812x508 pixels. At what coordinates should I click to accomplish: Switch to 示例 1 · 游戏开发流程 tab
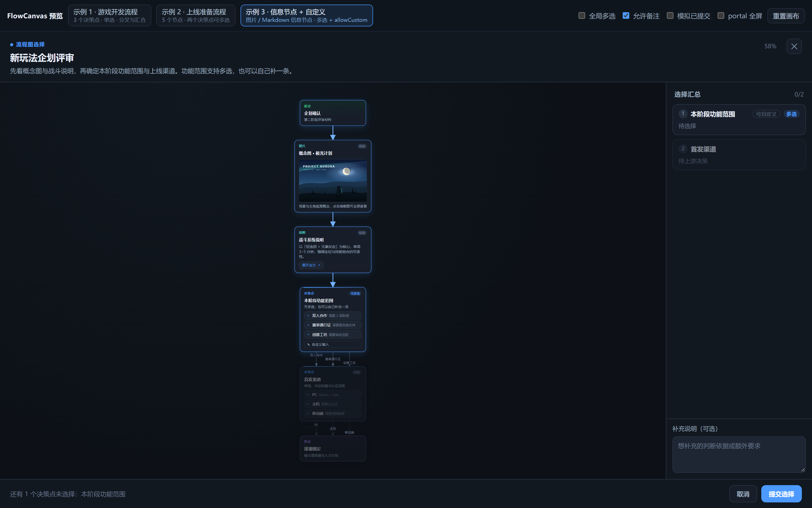point(109,15)
